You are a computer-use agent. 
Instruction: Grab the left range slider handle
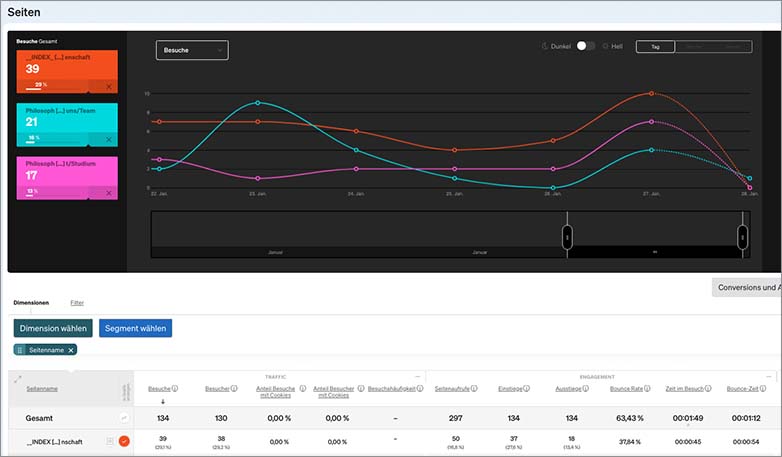point(567,237)
